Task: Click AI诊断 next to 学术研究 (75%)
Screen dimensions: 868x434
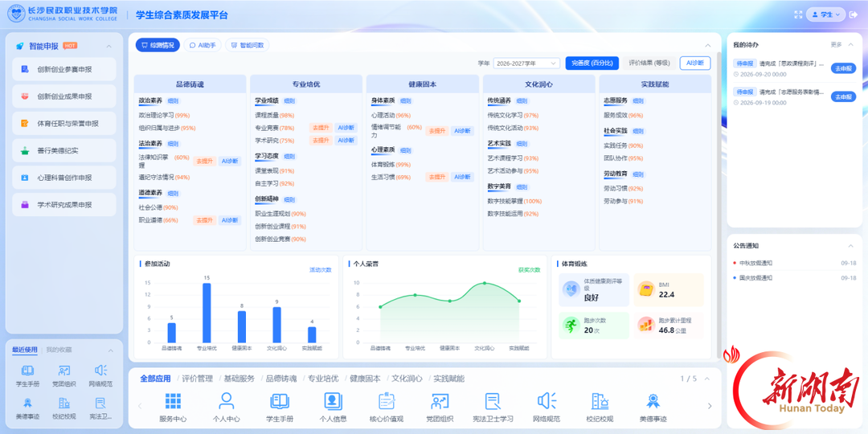Action: coord(346,141)
